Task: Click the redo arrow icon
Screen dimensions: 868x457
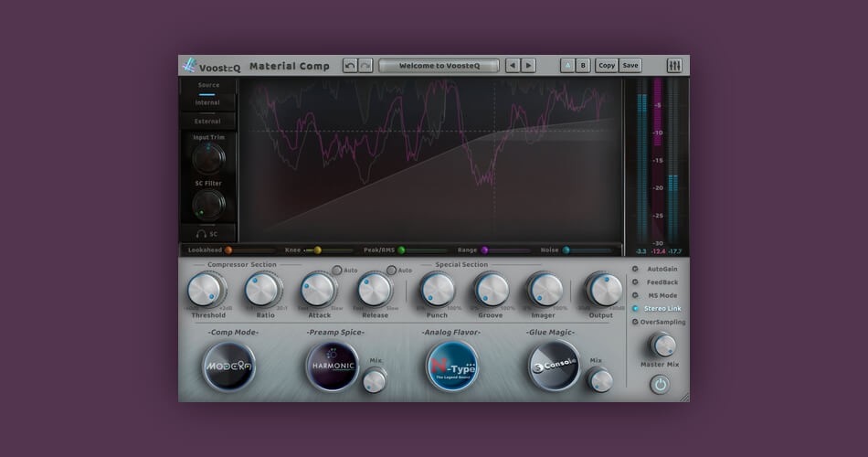Action: tap(365, 66)
